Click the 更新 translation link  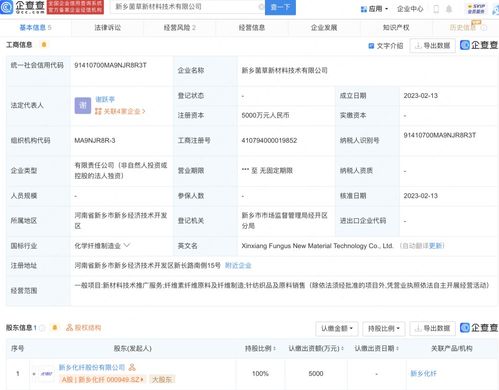point(435,246)
